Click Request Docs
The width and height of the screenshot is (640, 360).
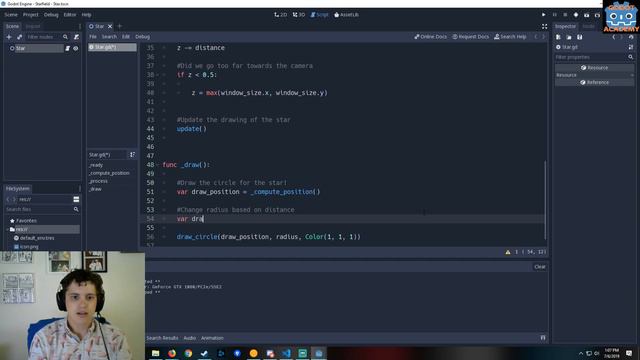coord(471,37)
